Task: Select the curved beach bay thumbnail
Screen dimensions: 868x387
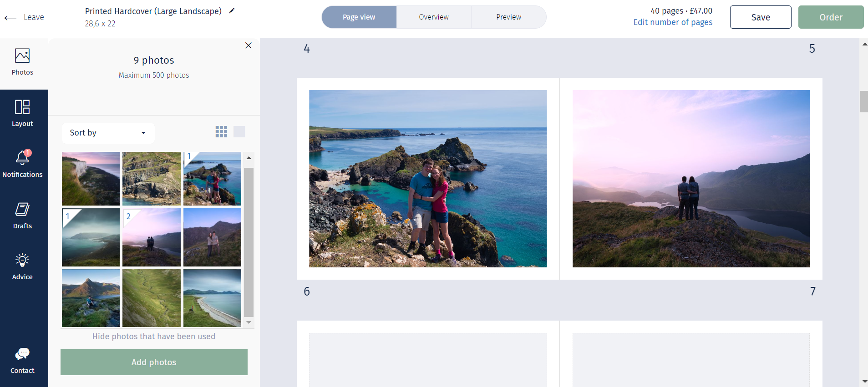Action: coord(212,298)
